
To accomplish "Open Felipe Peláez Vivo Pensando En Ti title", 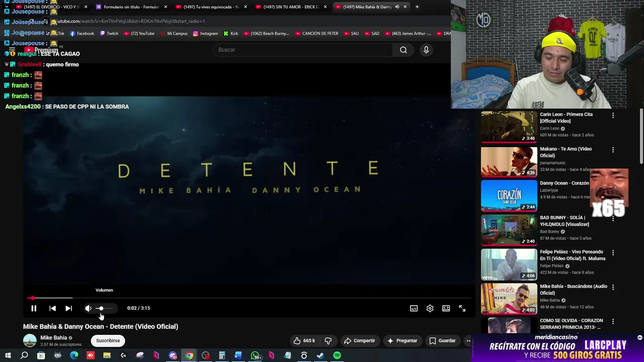I will 573,255.
